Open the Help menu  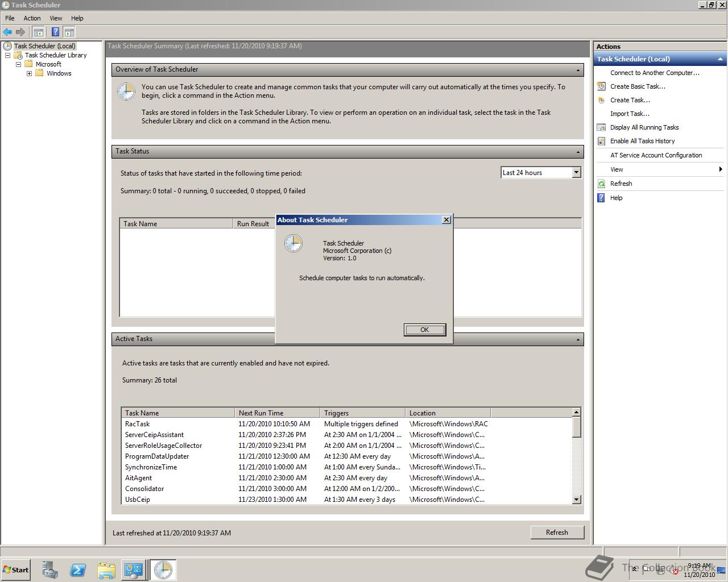click(77, 18)
